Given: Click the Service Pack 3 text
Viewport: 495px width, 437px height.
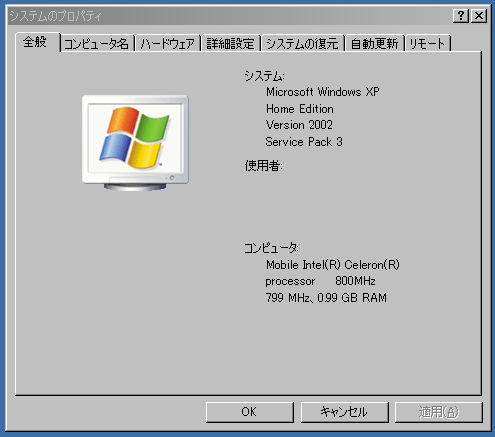Looking at the screenshot, I should pos(304,142).
